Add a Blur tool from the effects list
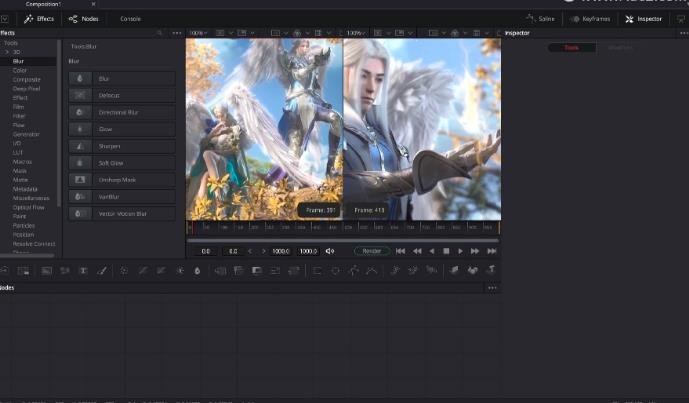689x403 pixels. [x=122, y=79]
